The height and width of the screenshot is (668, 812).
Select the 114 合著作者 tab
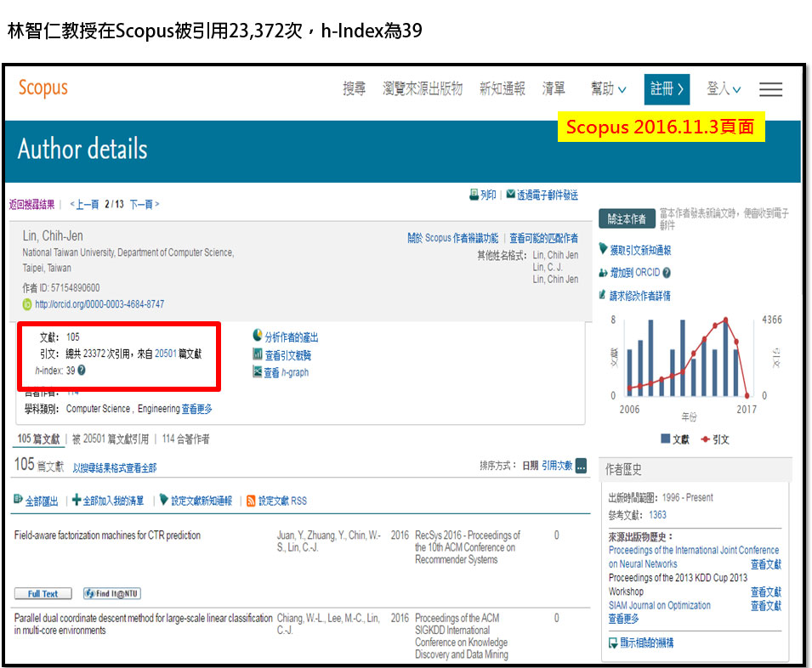click(186, 439)
